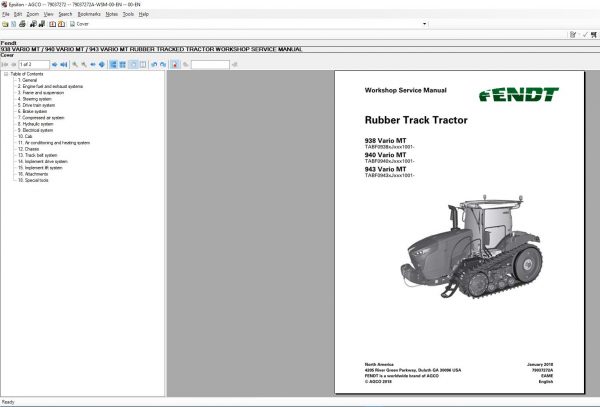600x407 pixels.
Task: Go to the next page arrow
Action: click(54, 64)
